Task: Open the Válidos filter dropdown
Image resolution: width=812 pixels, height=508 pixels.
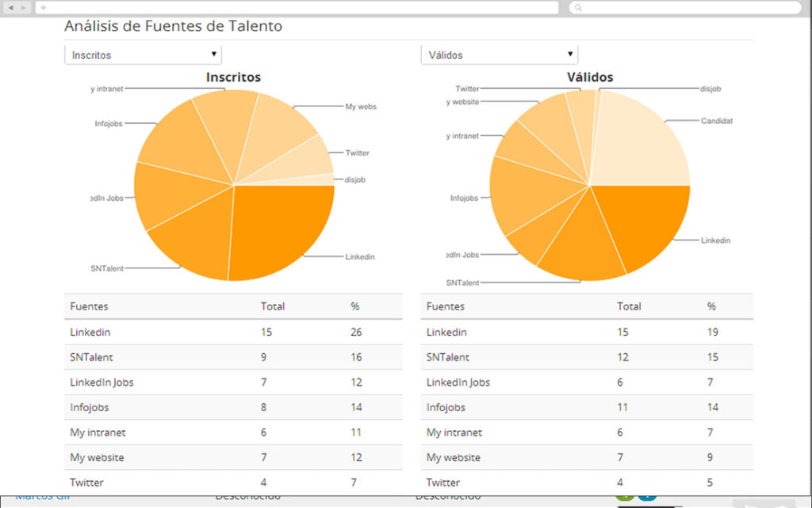Action: click(x=499, y=54)
